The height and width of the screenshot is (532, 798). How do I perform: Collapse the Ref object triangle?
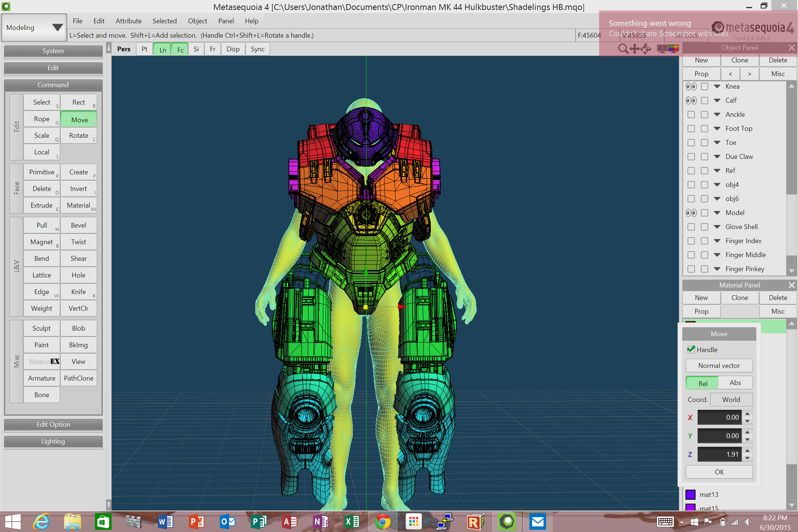[x=717, y=171]
